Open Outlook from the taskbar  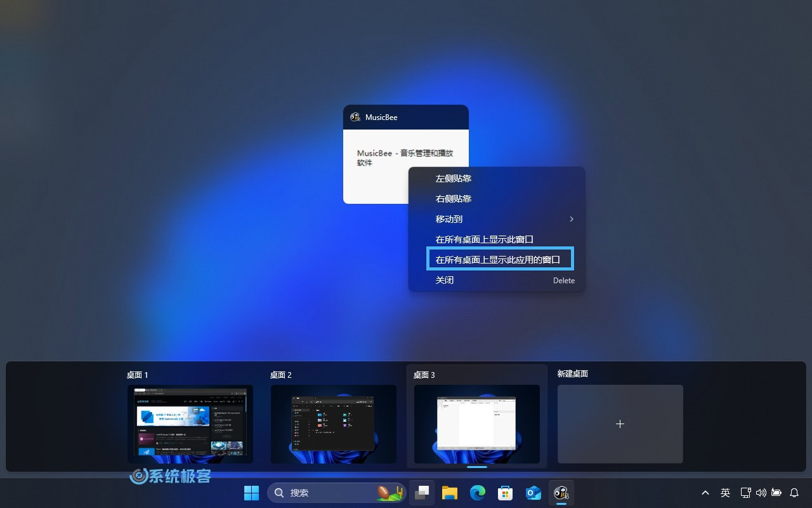pos(534,493)
